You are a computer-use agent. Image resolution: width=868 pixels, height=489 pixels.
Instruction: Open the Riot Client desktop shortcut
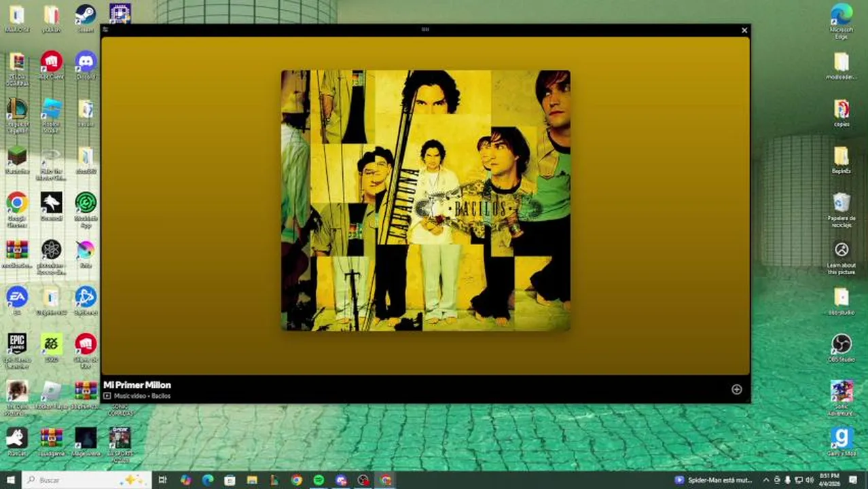[51, 65]
